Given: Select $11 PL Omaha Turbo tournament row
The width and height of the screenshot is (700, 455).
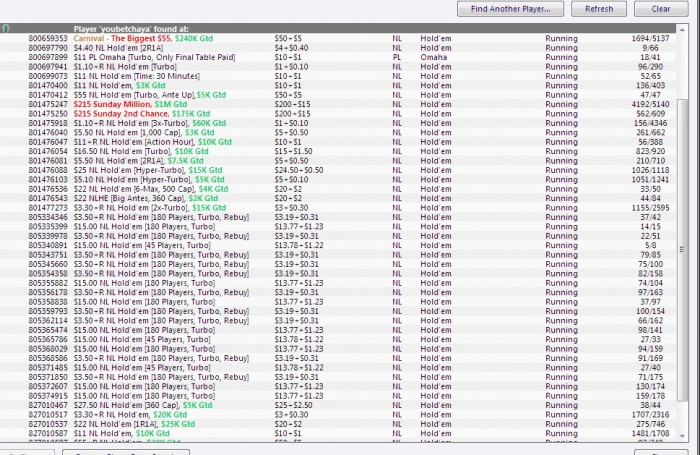Looking at the screenshot, I should [338, 57].
